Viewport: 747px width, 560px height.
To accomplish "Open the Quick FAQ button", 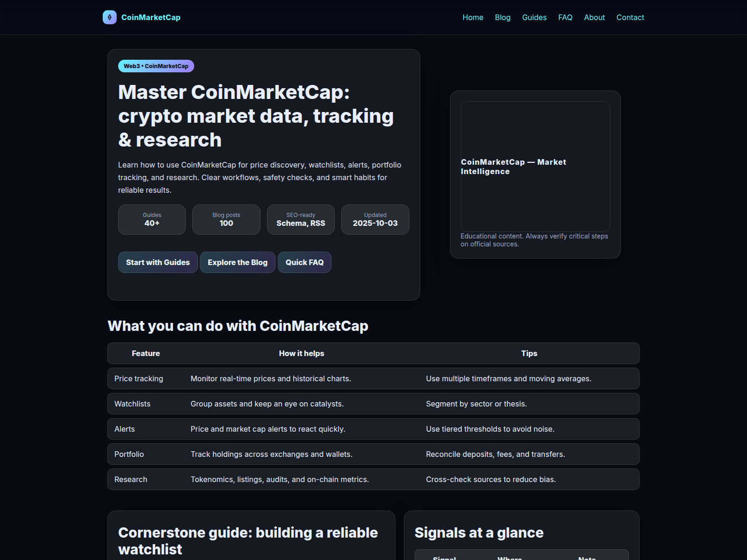I will [304, 262].
